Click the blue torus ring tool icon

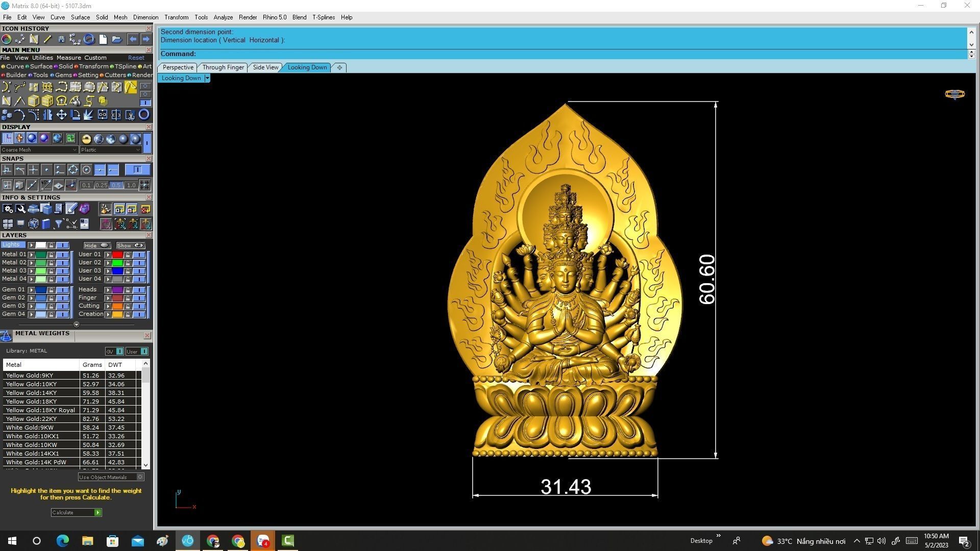click(x=144, y=115)
